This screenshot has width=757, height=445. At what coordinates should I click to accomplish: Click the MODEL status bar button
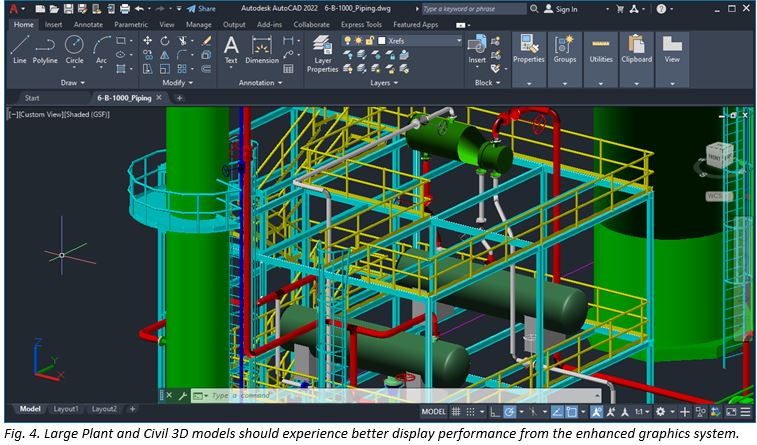coord(434,412)
